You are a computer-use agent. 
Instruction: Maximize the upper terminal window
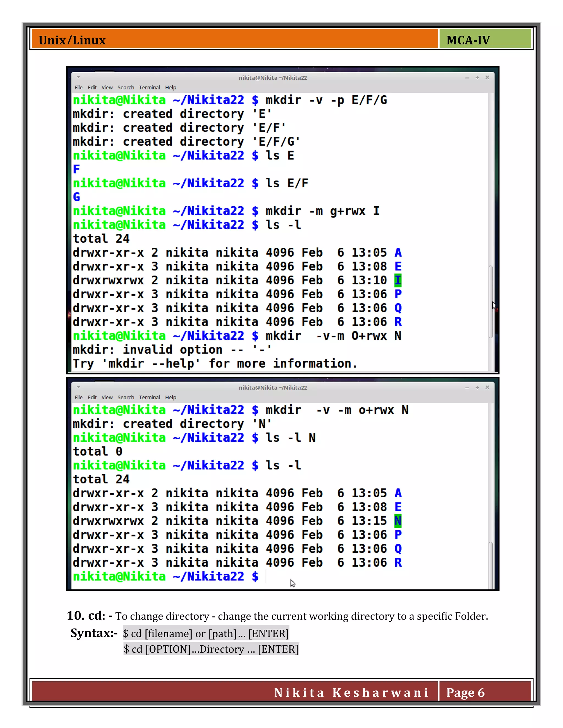tap(477, 78)
